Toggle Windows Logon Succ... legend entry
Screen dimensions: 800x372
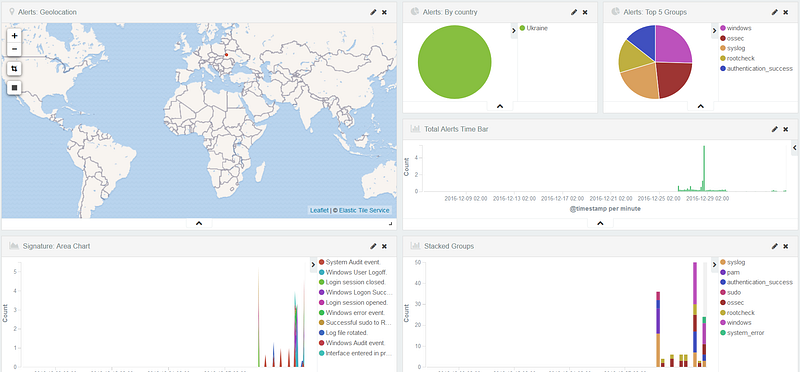[x=356, y=292]
